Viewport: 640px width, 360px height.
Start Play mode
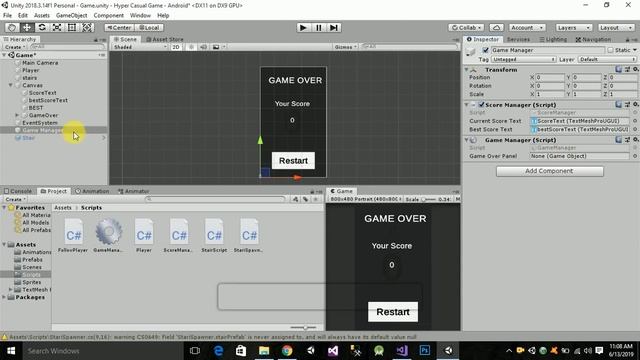click(303, 27)
